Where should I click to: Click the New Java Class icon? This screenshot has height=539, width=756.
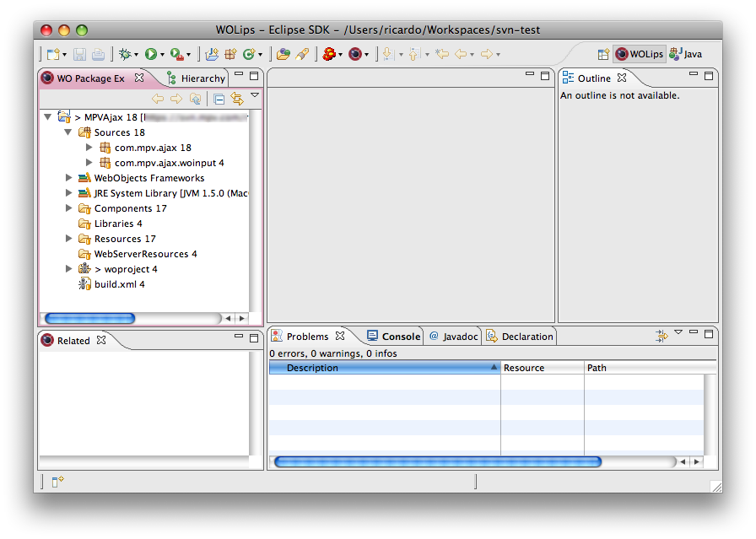pos(249,54)
